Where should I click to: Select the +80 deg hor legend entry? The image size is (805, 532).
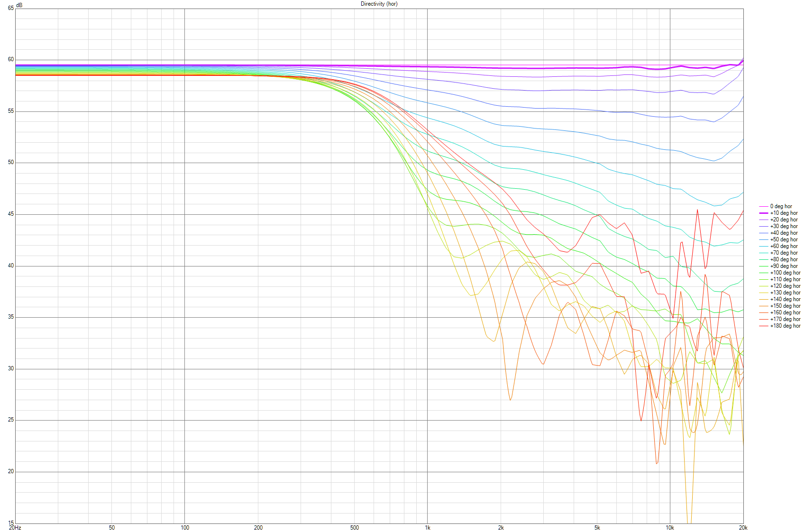click(x=778, y=259)
